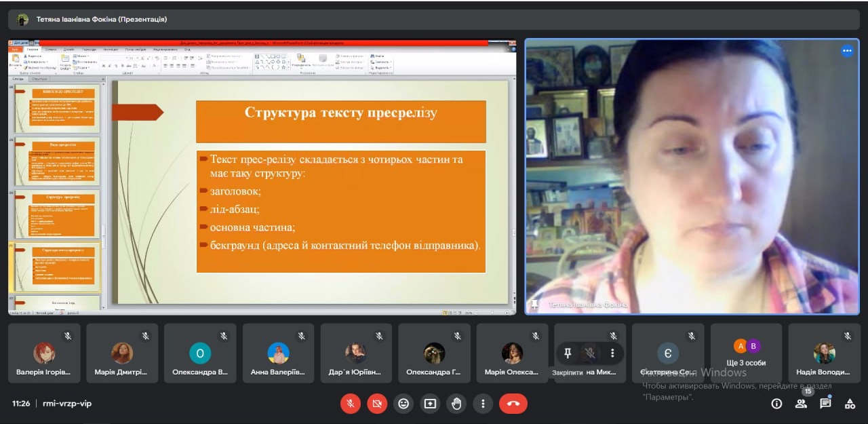Open the chat panel
Screen dimensions: 868x424
tap(825, 404)
